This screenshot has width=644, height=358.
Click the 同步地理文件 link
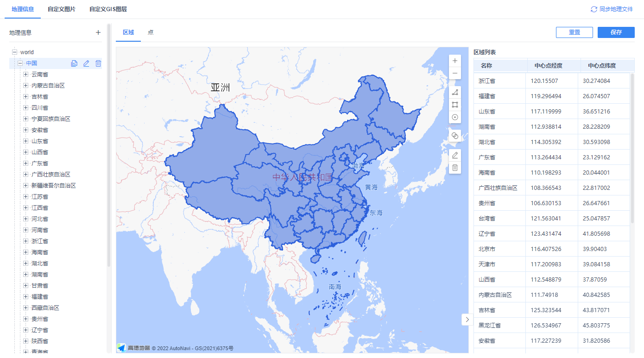(x=612, y=9)
